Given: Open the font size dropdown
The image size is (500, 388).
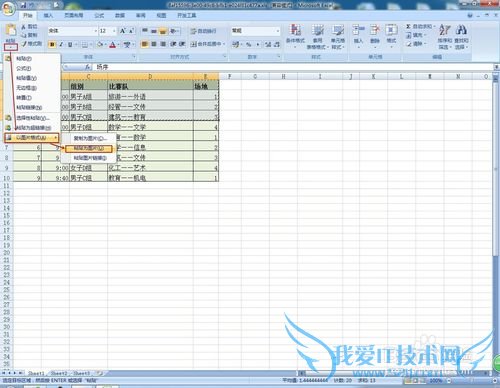Looking at the screenshot, I should 114,31.
